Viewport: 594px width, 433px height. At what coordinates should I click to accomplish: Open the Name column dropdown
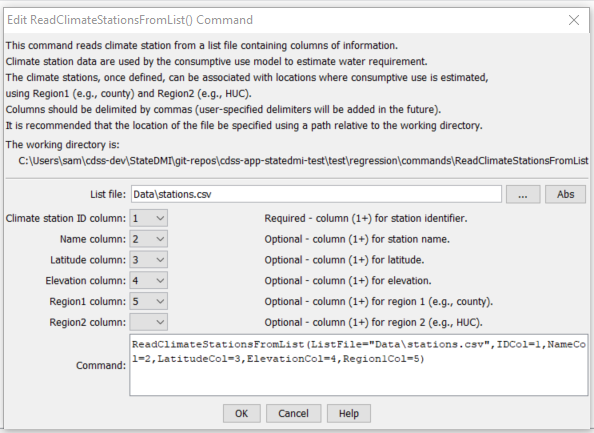click(x=148, y=239)
